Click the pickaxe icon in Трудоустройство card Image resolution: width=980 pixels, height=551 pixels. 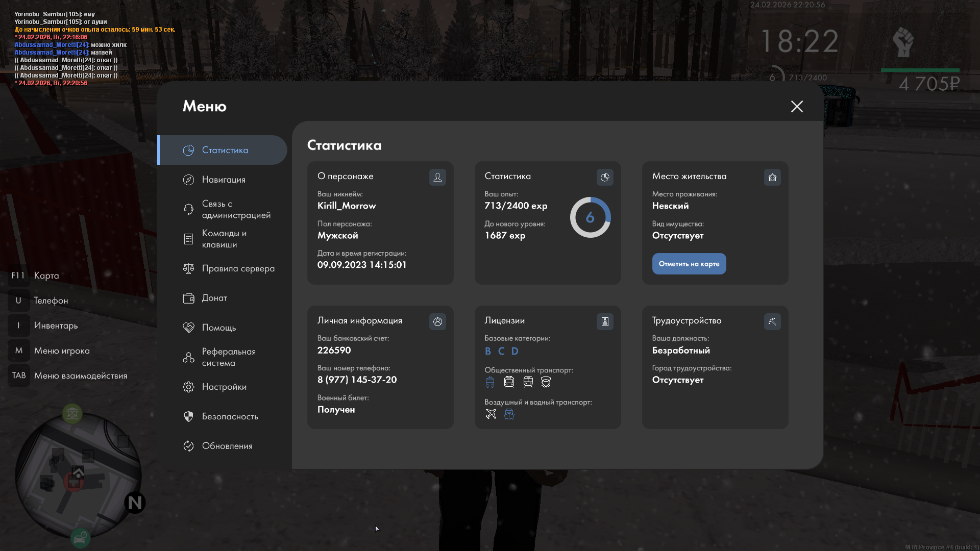(772, 321)
